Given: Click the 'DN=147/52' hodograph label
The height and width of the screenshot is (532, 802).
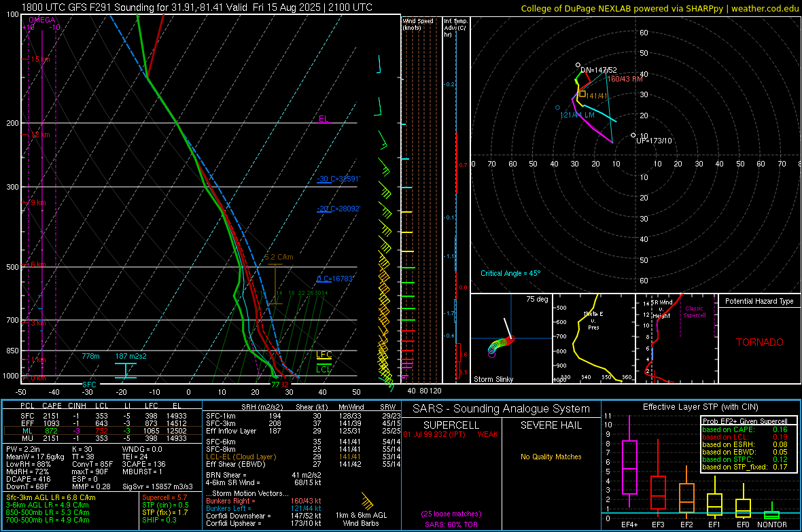Looking at the screenshot, I should pyautogui.click(x=598, y=70).
